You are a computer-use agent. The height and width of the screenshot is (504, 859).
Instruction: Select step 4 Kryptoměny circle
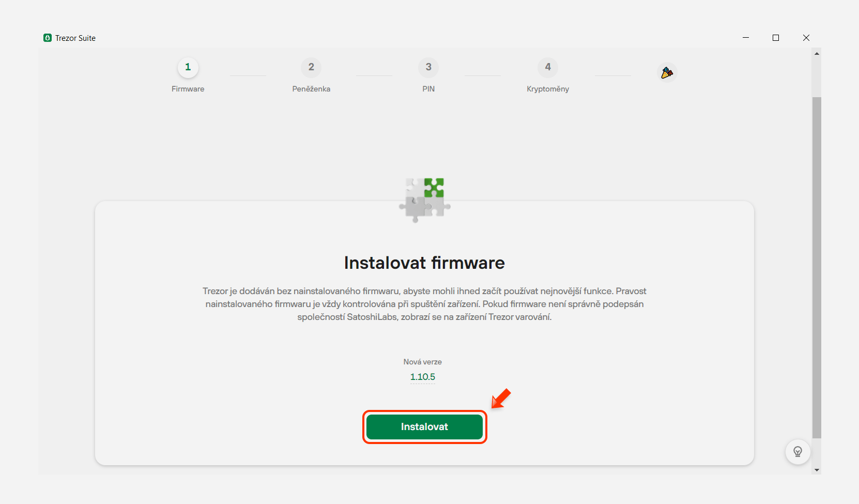[x=548, y=67]
